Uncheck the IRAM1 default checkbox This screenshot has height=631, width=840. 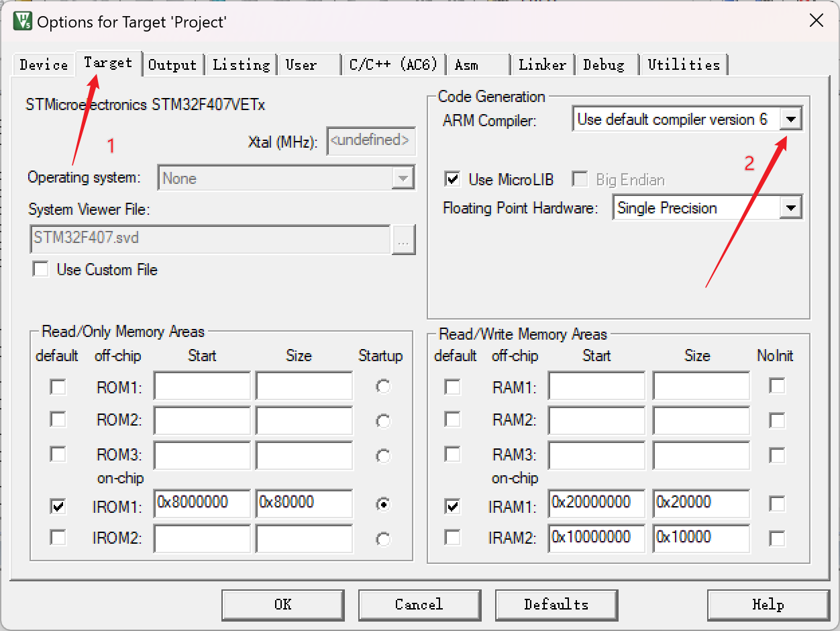pos(453,506)
